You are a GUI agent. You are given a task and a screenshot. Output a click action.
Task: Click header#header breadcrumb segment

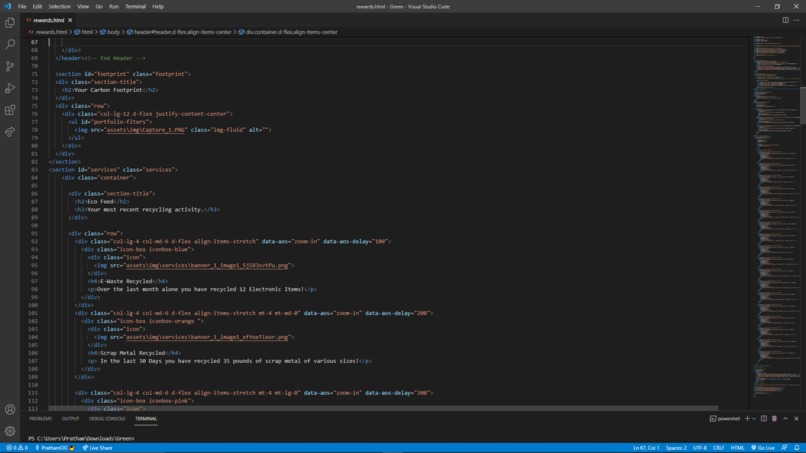point(182,32)
